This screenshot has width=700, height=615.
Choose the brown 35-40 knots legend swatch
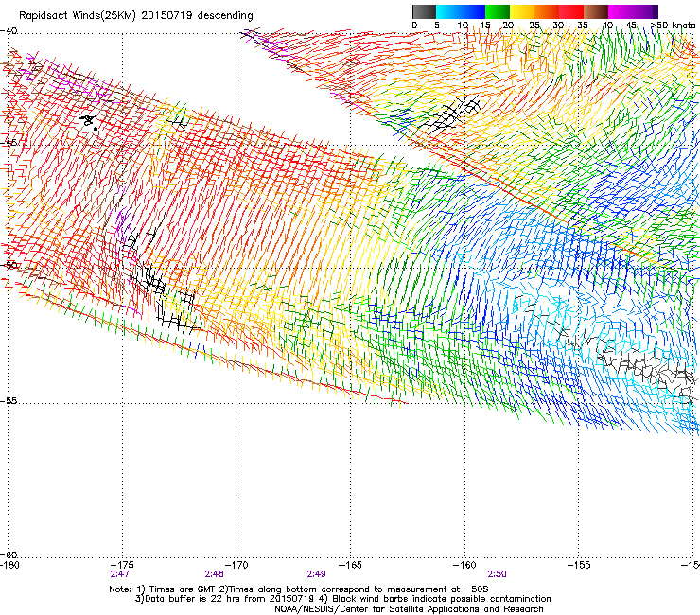(x=596, y=11)
